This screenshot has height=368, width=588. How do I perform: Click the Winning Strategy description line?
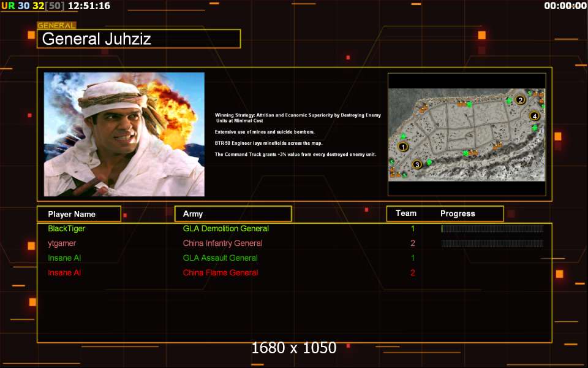298,118
